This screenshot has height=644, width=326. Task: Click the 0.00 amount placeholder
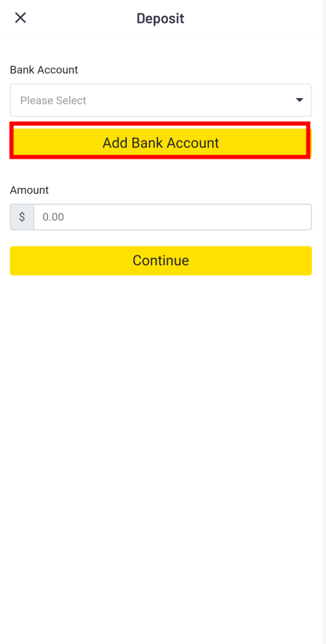coord(54,217)
